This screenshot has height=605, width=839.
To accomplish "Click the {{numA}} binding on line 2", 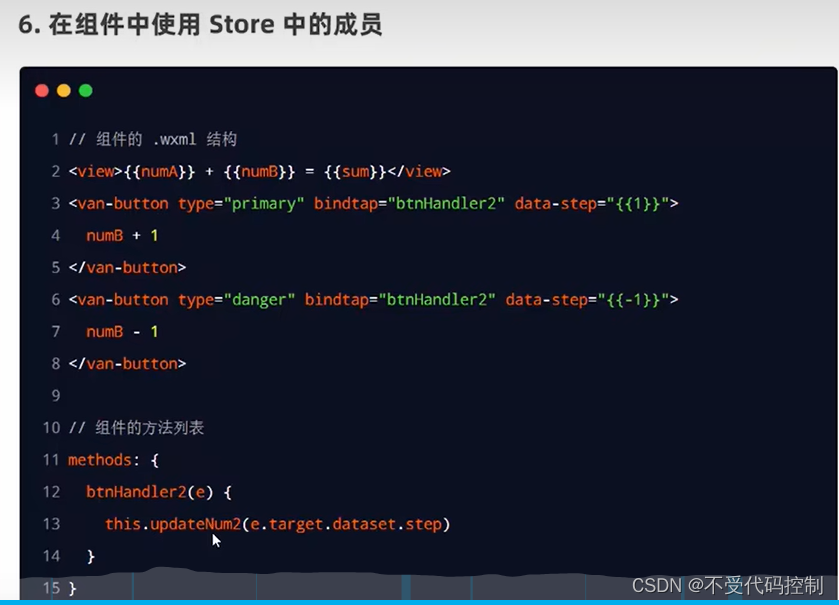I will click(x=159, y=172).
